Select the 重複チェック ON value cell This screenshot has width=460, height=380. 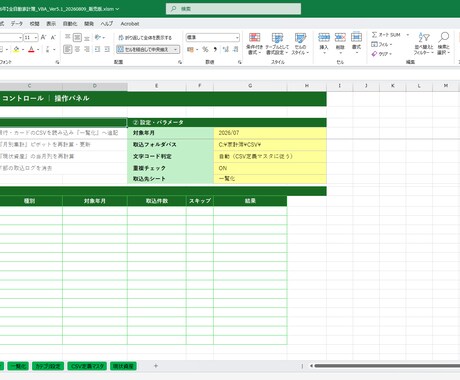(x=270, y=168)
